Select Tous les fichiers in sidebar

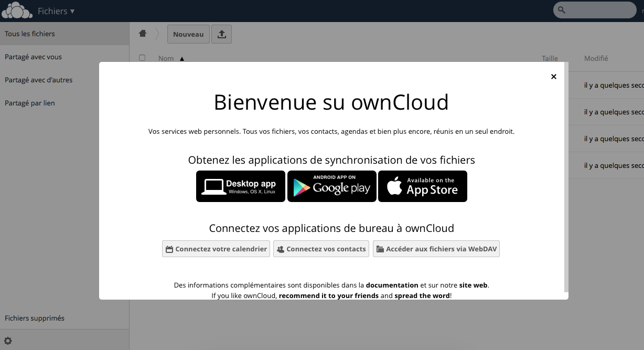[x=65, y=34]
